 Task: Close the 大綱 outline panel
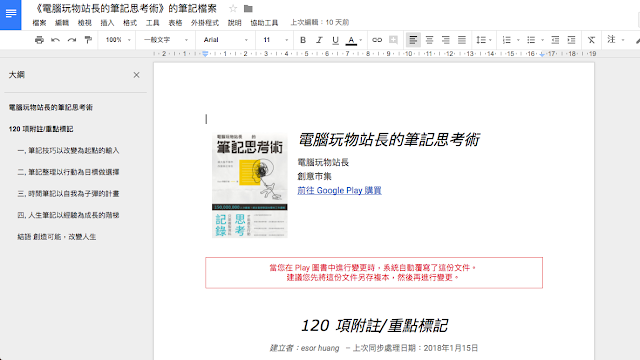(136, 75)
